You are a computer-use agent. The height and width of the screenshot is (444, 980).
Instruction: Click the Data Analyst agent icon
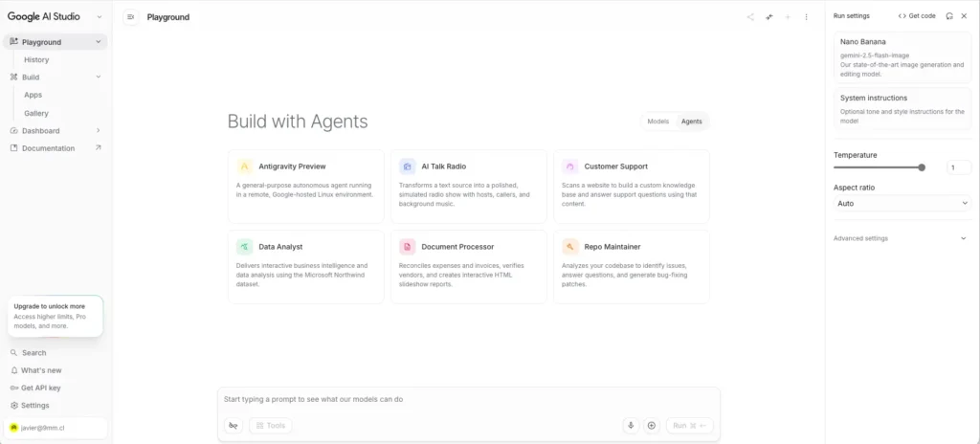[x=244, y=246]
